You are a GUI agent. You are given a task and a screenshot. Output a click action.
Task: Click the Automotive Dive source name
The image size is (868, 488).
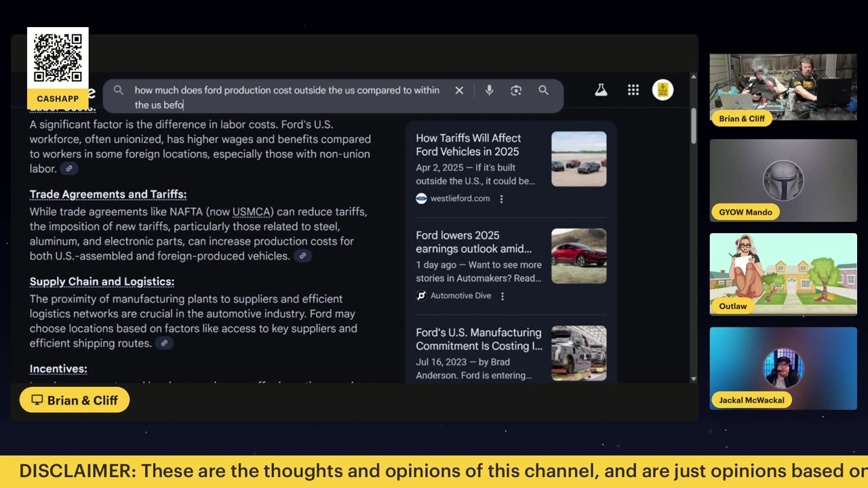point(460,296)
